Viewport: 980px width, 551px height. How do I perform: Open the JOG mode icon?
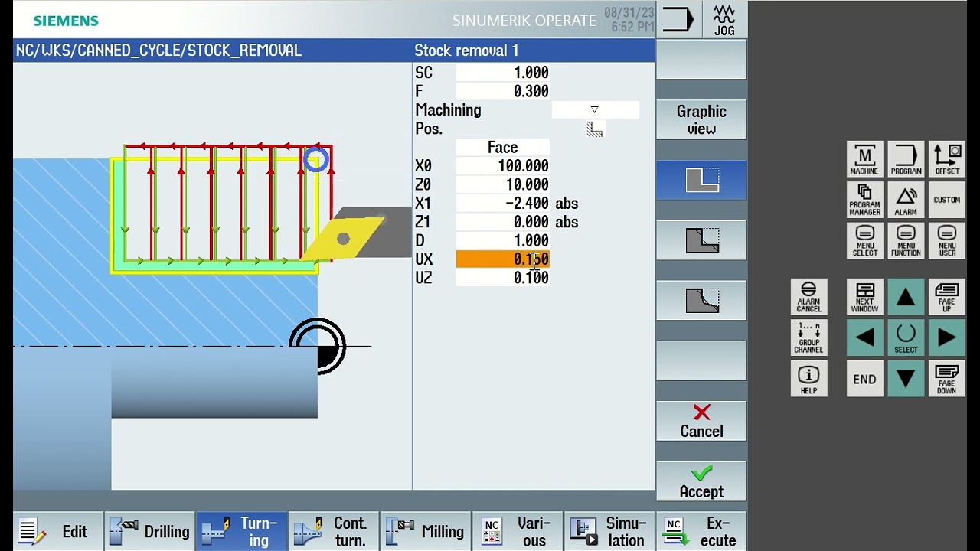click(x=724, y=20)
